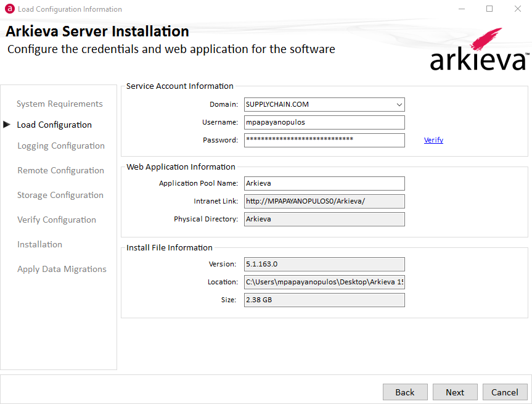Close the installer window
This screenshot has height=404, width=532.
point(517,9)
